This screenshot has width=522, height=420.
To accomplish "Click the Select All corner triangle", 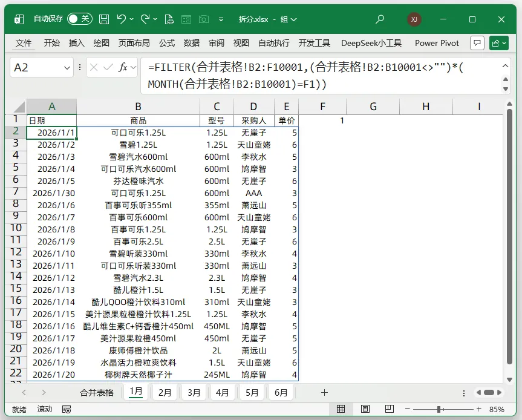I will 19,107.
